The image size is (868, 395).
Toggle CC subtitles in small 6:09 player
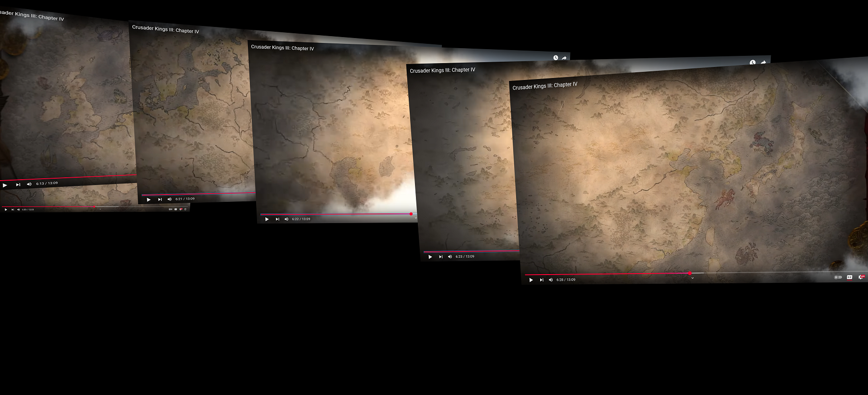[x=176, y=209]
